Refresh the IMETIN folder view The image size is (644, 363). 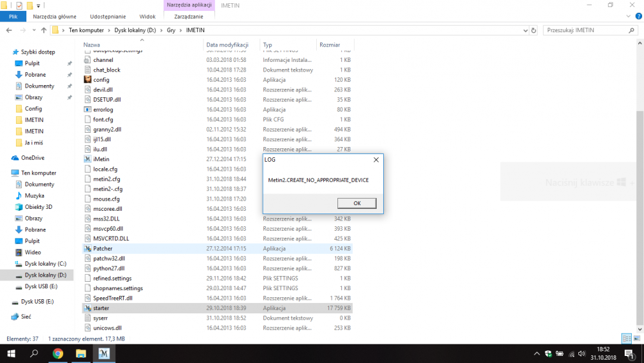(x=533, y=30)
